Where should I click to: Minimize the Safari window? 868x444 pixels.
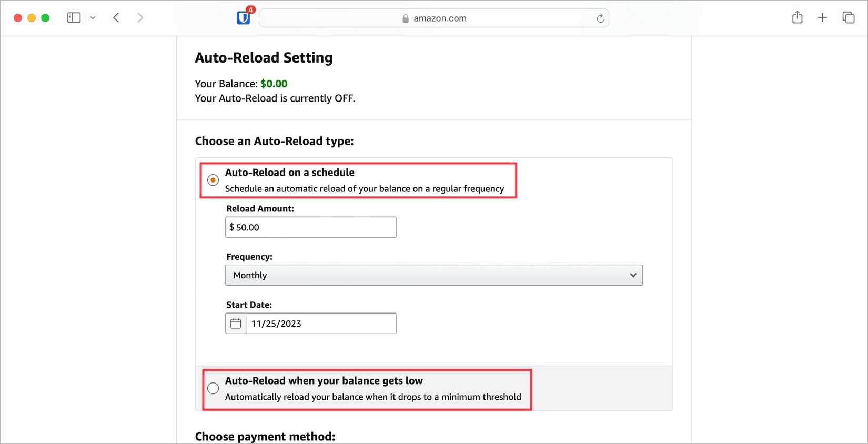click(32, 18)
